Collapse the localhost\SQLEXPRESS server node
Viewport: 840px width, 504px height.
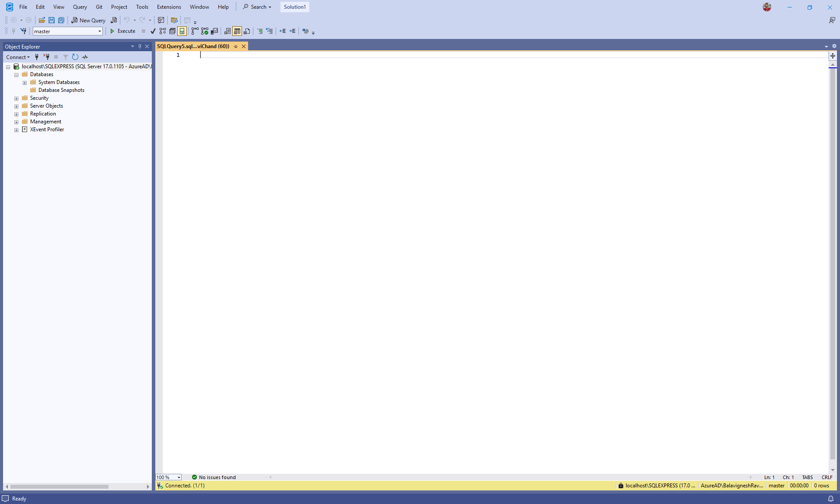click(8, 67)
